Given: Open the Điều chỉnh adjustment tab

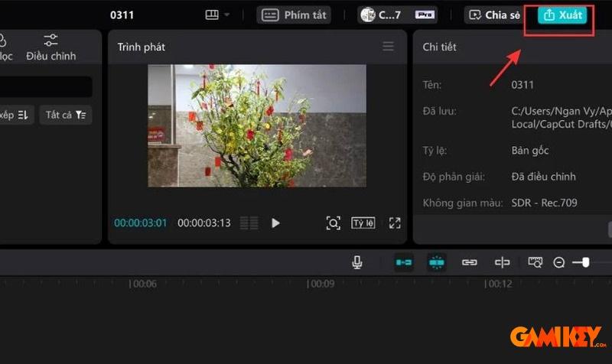Looking at the screenshot, I should pyautogui.click(x=50, y=47).
